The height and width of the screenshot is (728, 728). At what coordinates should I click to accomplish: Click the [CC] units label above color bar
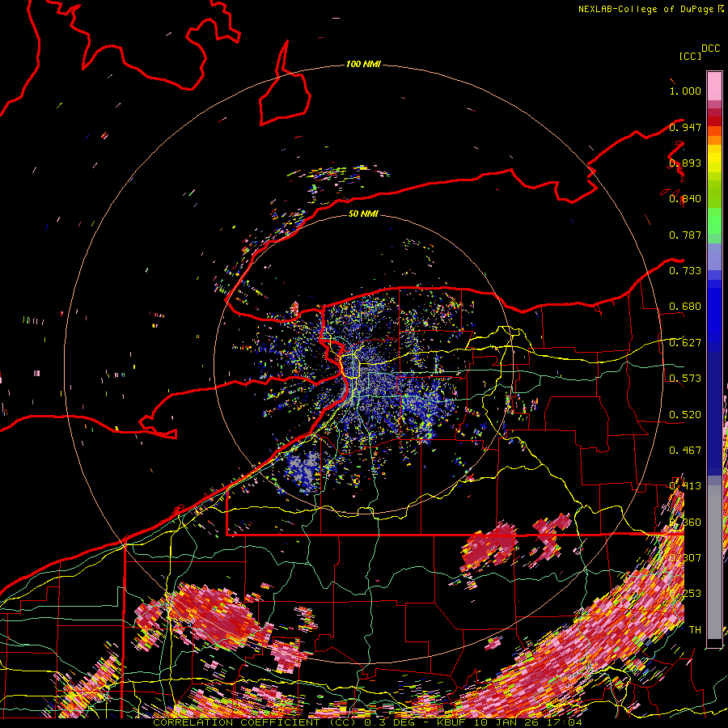coord(690,56)
